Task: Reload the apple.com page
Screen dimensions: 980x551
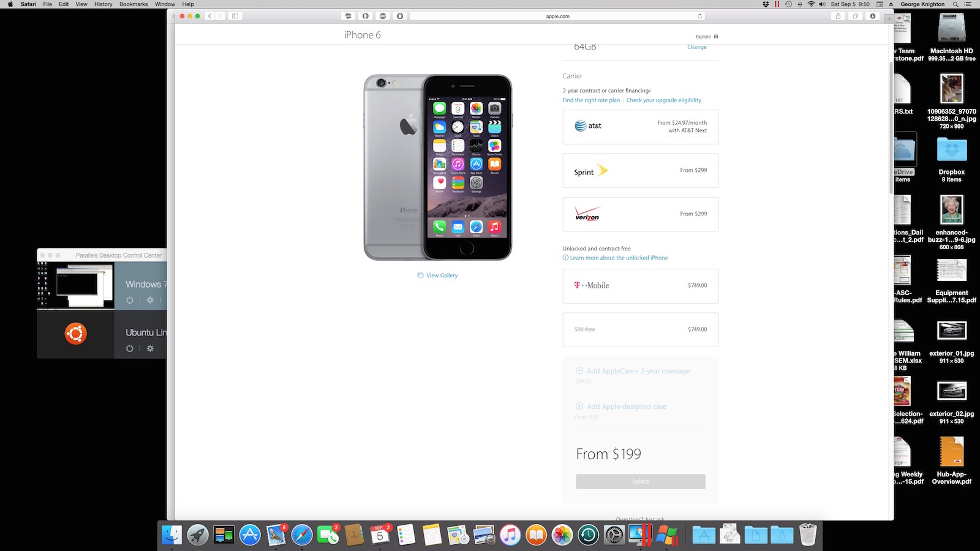Action: point(699,16)
